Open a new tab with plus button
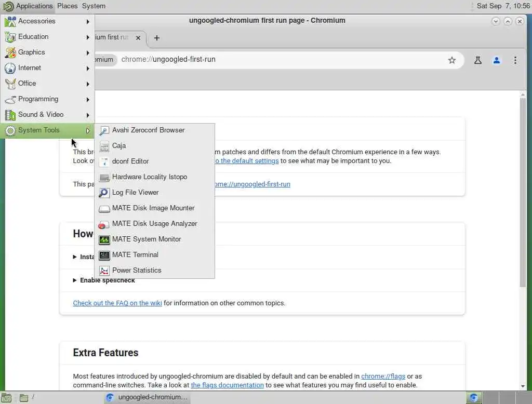532x404 pixels. (156, 38)
